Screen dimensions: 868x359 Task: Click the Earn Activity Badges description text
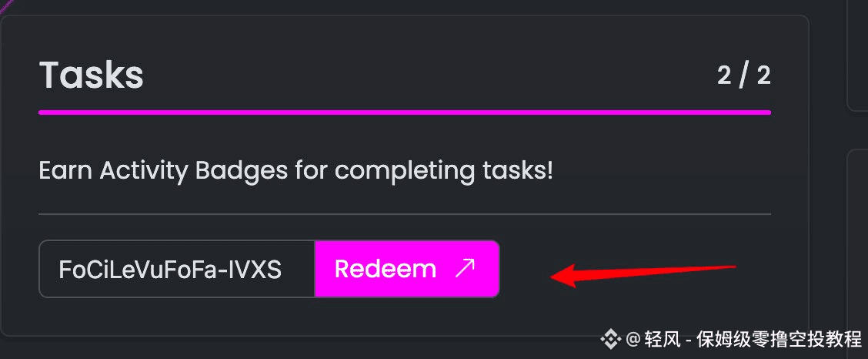pyautogui.click(x=296, y=171)
